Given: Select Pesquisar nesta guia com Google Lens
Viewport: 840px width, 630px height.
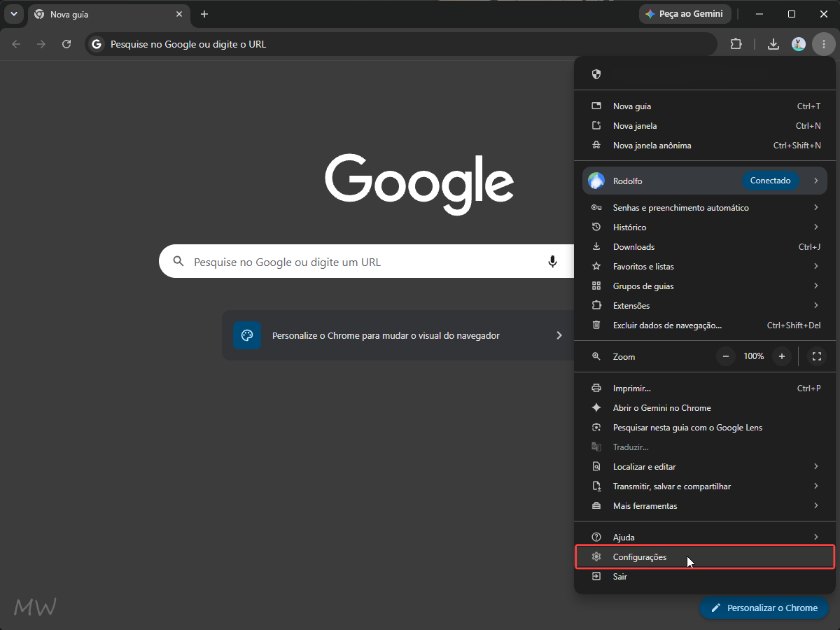Looking at the screenshot, I should (x=705, y=428).
